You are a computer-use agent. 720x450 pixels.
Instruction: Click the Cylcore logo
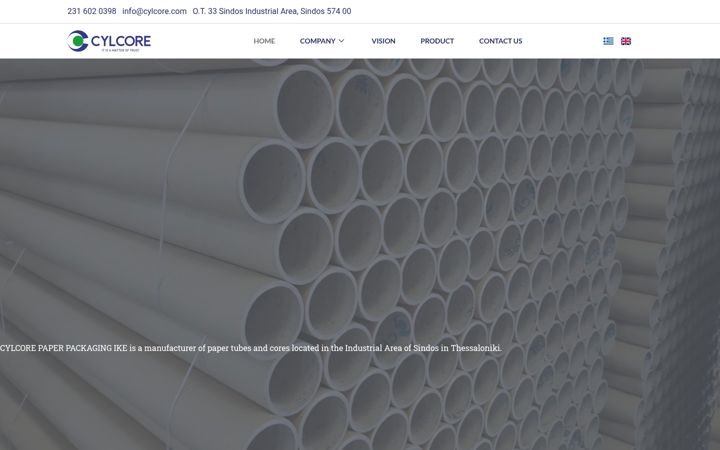pos(109,41)
